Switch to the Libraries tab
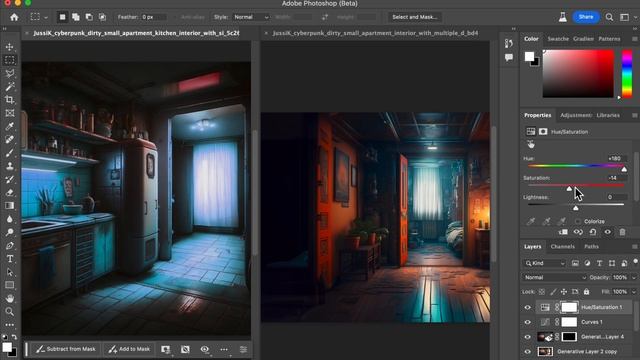Viewport: 640px width, 360px height. (608, 116)
